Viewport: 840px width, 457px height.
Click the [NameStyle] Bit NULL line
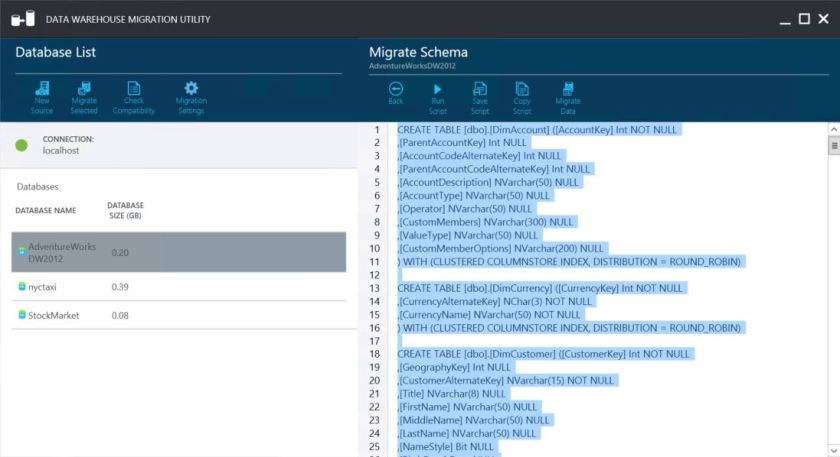click(x=445, y=447)
